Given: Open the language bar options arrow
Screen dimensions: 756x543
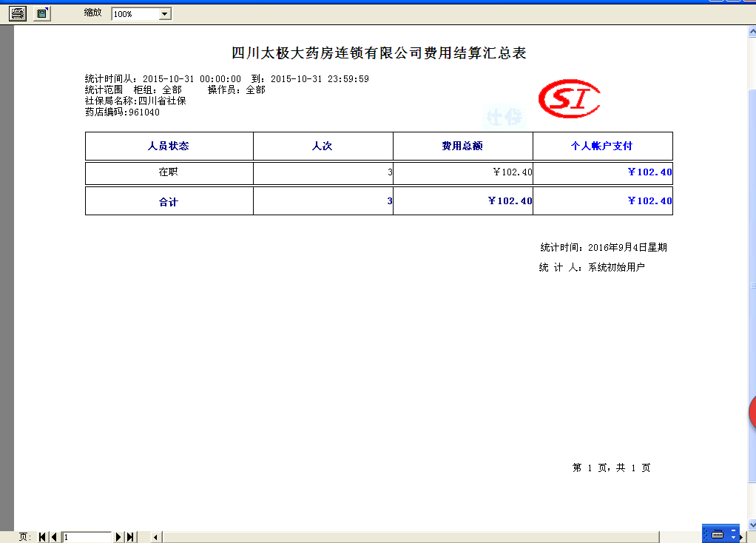Looking at the screenshot, I should 733,538.
